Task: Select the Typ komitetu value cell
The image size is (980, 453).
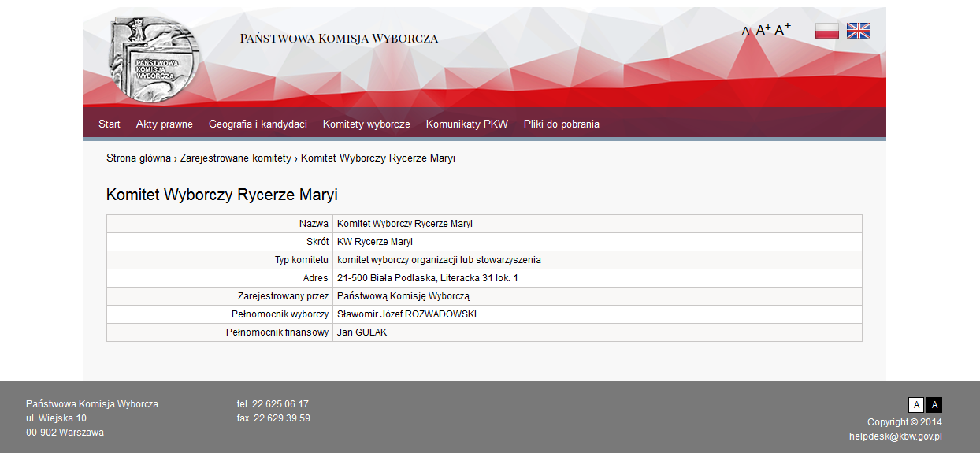Action: pos(597,260)
